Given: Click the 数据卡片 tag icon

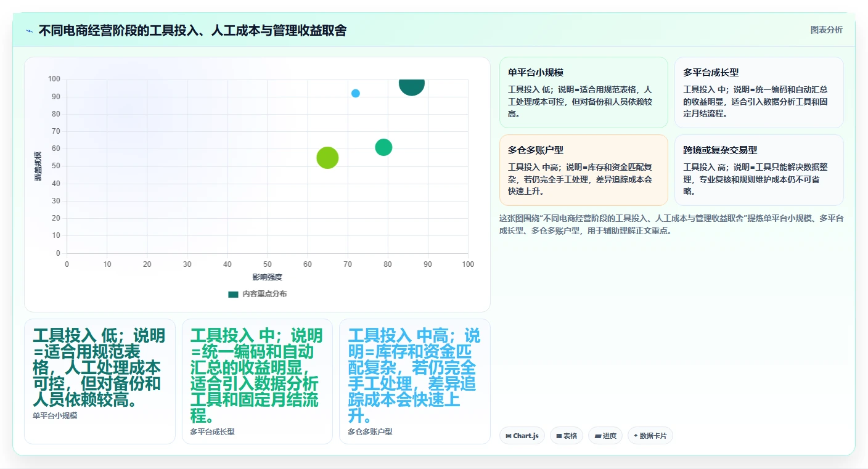Looking at the screenshot, I should pos(636,436).
